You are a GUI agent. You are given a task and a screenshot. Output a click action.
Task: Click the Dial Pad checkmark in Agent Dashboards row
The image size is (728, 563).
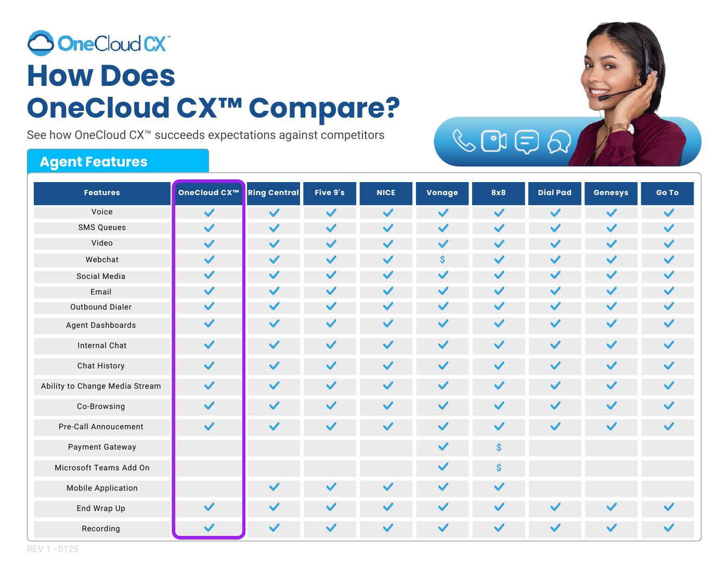pos(555,324)
